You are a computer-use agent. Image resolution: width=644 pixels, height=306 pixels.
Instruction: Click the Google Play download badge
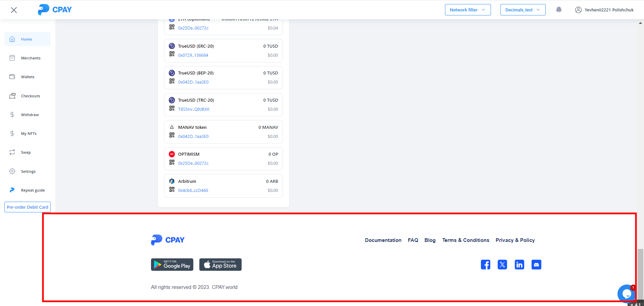pos(172,265)
